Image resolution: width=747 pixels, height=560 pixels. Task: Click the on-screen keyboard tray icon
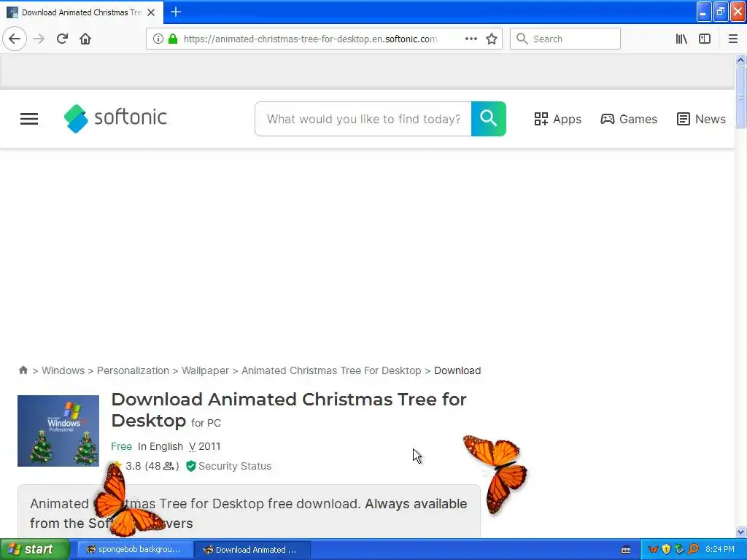(x=626, y=550)
